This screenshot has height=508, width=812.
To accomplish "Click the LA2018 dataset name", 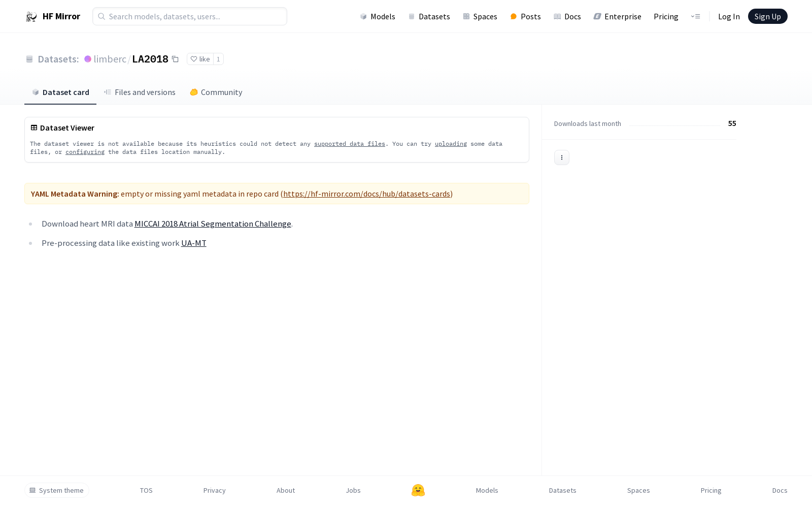I will pos(150,59).
